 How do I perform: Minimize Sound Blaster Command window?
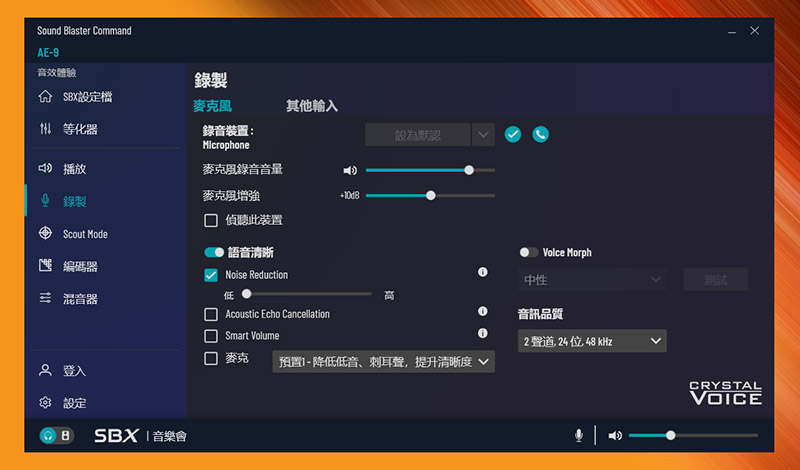tap(732, 32)
